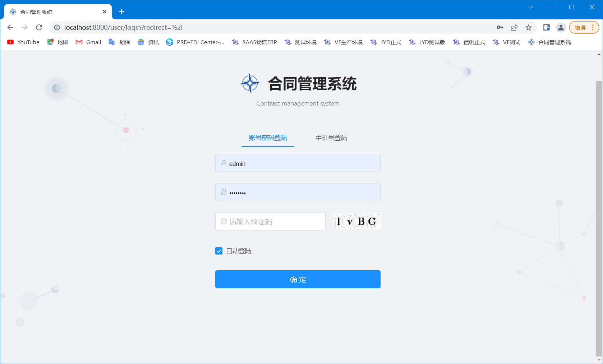
Task: Open the SAAS物流ERP bookmark
Action: coord(254,42)
